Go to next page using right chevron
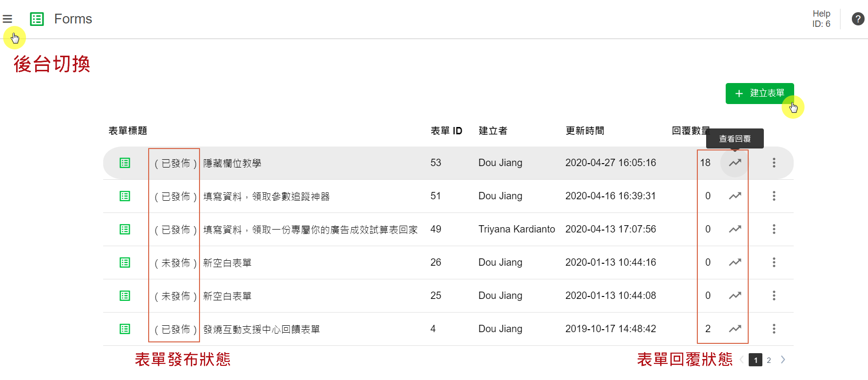 (783, 360)
